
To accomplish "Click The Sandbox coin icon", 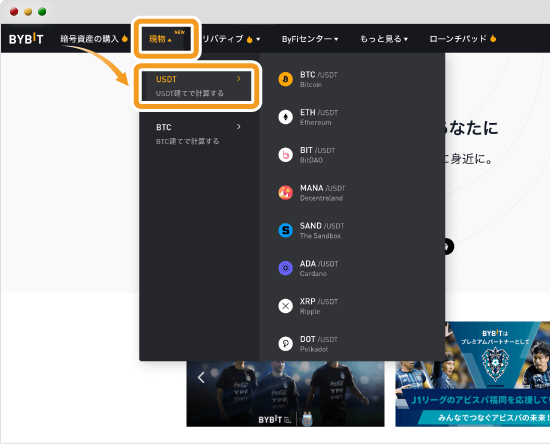I will [x=286, y=230].
